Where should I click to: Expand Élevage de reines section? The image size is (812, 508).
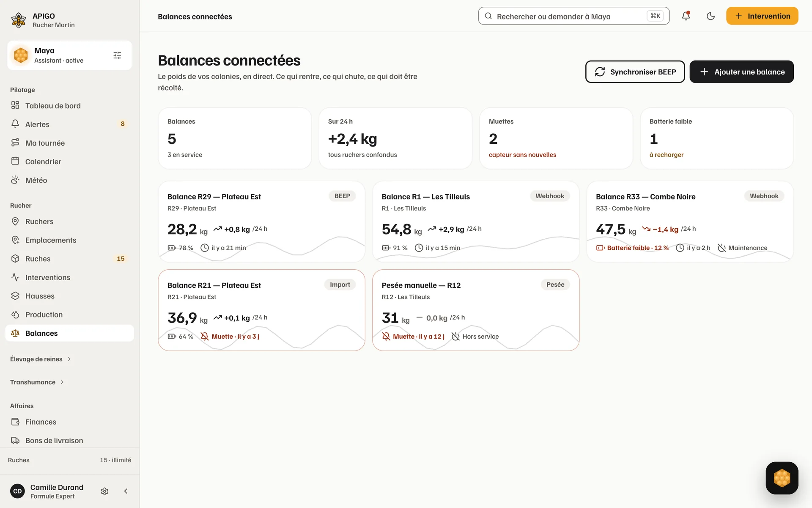coord(41,359)
